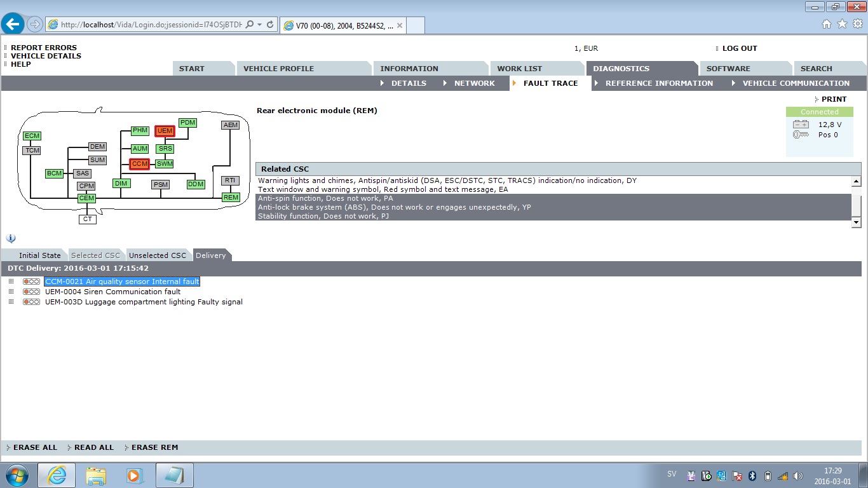
Task: Select Anti-lock brake system (ABS) CSC row
Action: pos(394,207)
